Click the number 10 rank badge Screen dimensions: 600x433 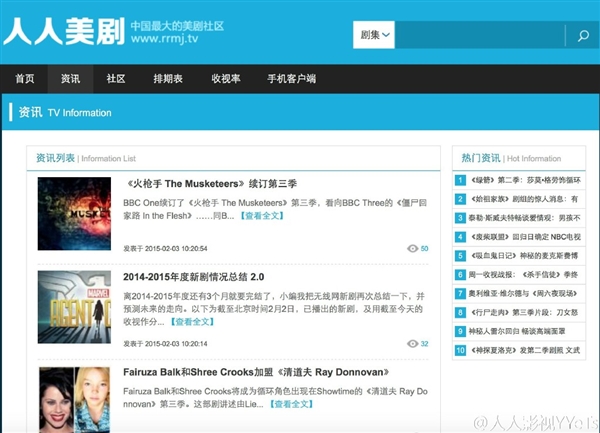coord(461,351)
